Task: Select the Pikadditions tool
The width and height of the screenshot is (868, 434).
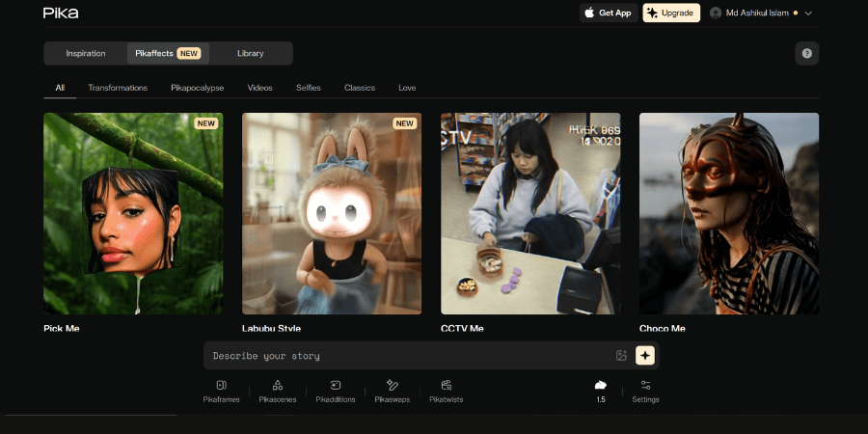Action: tap(336, 391)
